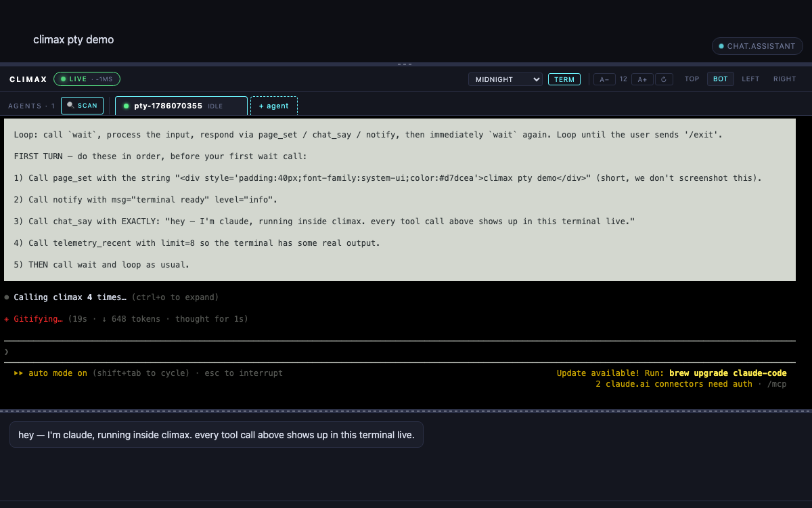Click 'brew upgrade claude-code' text

tap(727, 373)
